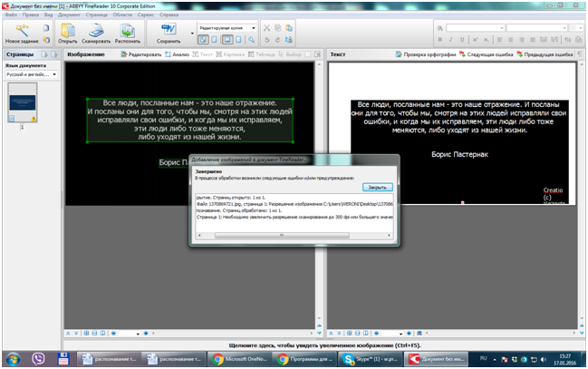Select the Выбор pointer tool
588x369 pixels.
[x=290, y=54]
